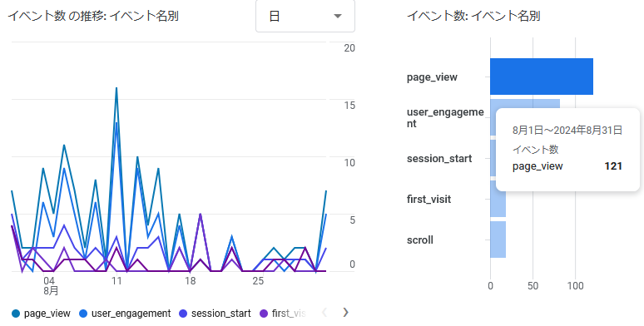This screenshot has width=644, height=326.
Task: Show next legend items with right chevron
Action: pyautogui.click(x=345, y=313)
